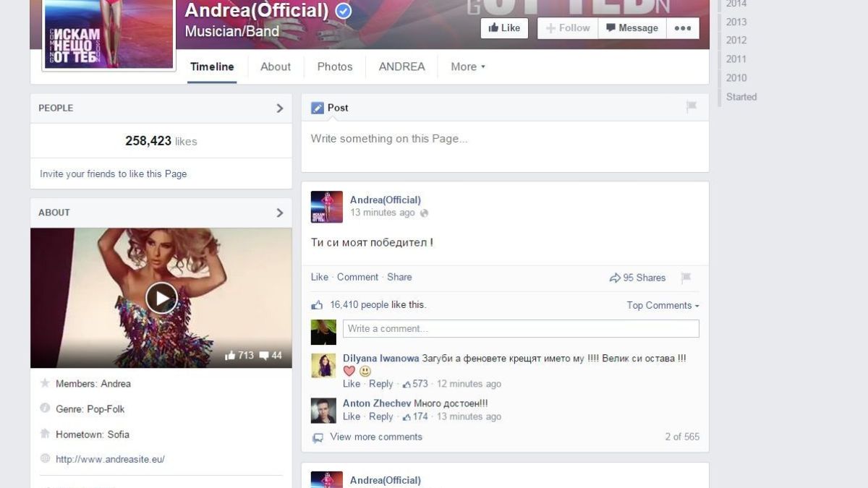Click the 573 likes thumb icon on Dilyana's comment
This screenshot has height=488, width=868.
click(407, 384)
